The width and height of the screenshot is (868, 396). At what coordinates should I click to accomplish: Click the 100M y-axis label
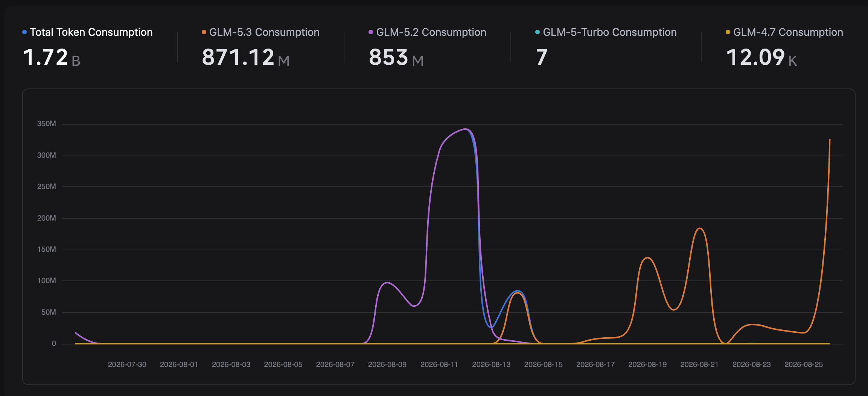click(47, 281)
